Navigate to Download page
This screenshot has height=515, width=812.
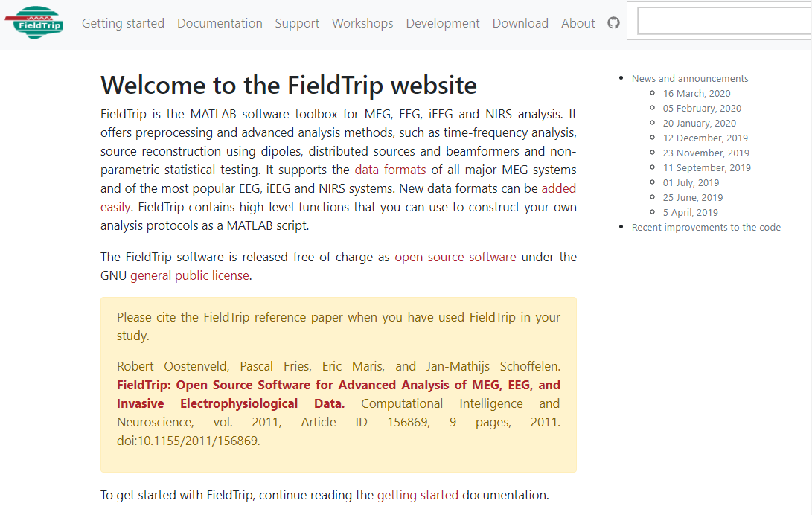pyautogui.click(x=520, y=23)
